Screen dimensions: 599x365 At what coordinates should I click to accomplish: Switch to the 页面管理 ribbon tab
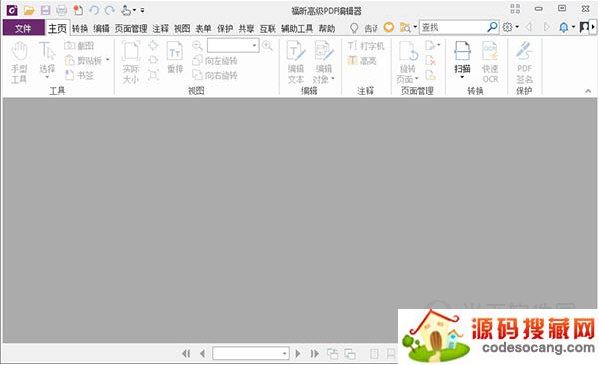tap(131, 28)
